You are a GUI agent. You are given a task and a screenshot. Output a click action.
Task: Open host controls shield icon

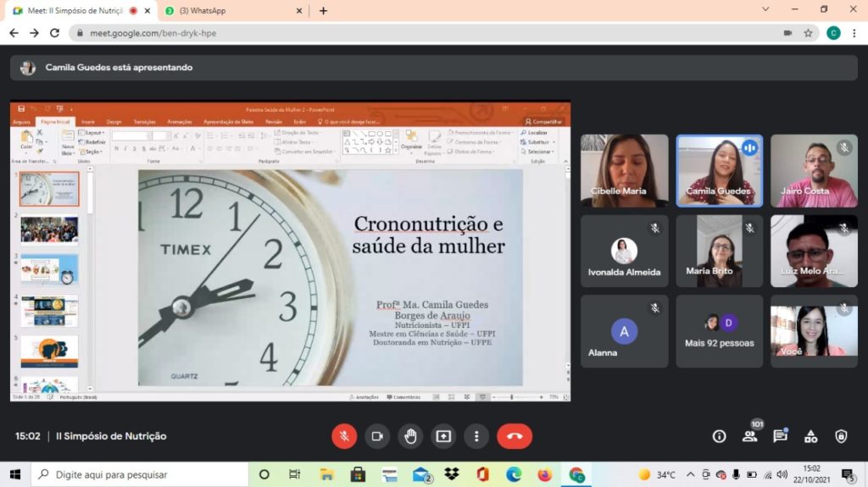(x=841, y=436)
